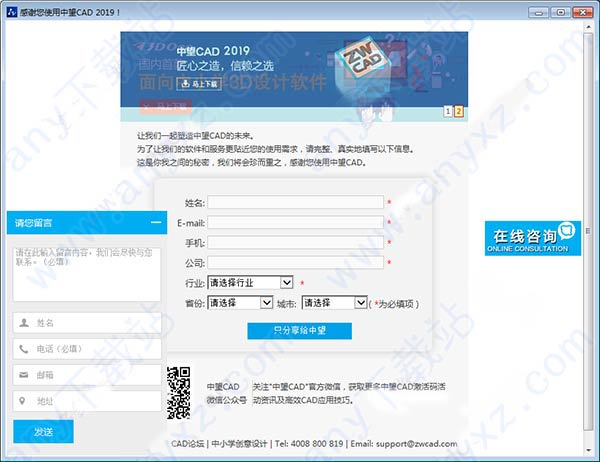Open the 省份 province dropdown
The height and width of the screenshot is (462, 600).
click(240, 303)
